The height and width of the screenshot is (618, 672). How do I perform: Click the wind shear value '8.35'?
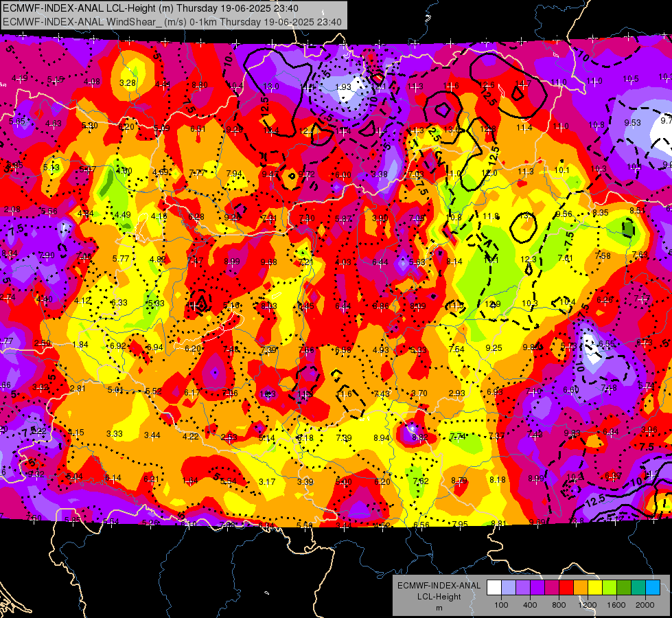[x=601, y=212]
